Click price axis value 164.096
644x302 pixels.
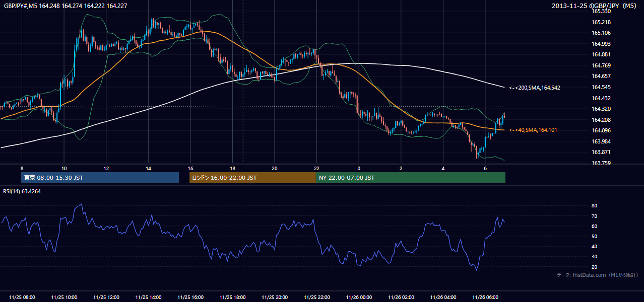tap(601, 130)
